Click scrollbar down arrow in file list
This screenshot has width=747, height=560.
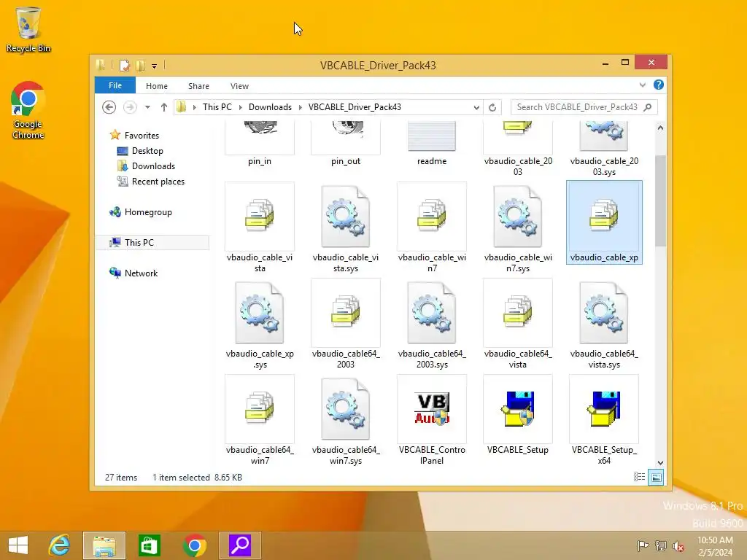[x=660, y=463]
